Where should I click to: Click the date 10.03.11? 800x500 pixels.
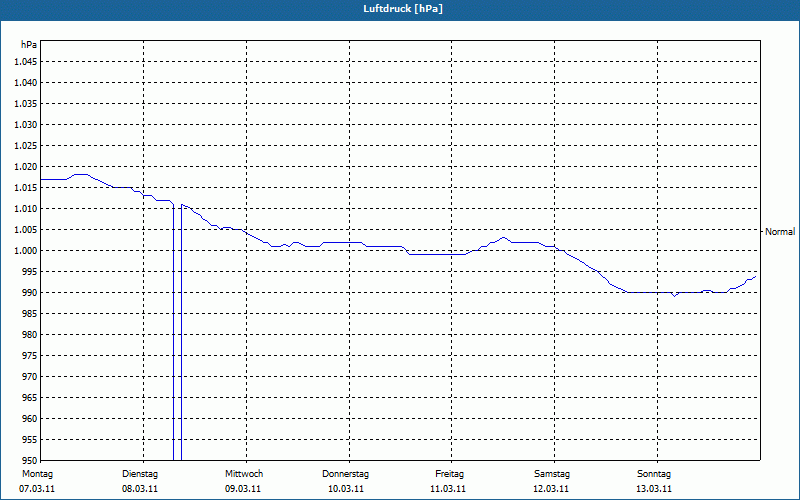point(346,489)
